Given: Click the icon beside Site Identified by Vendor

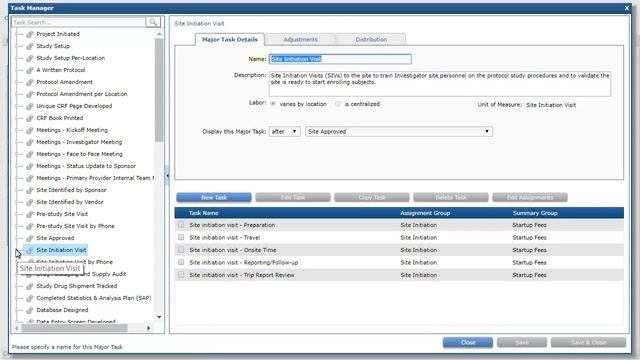Looking at the screenshot, I should [29, 202].
